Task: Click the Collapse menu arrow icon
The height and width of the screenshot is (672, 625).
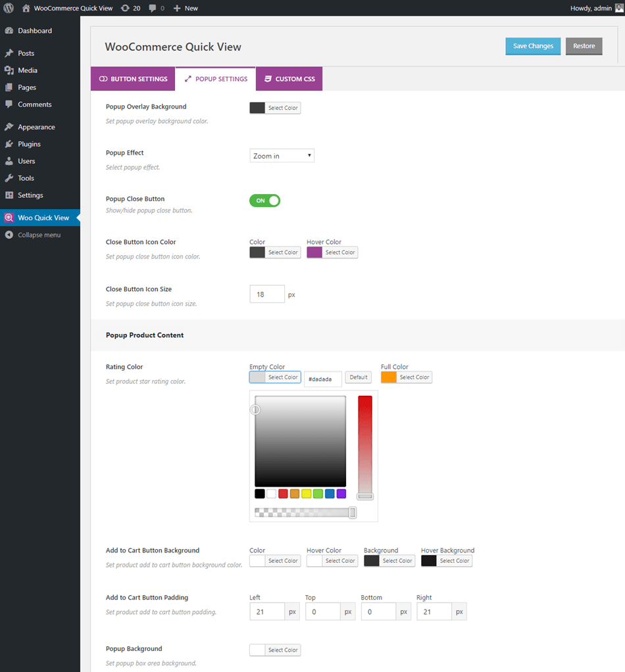Action: [9, 235]
